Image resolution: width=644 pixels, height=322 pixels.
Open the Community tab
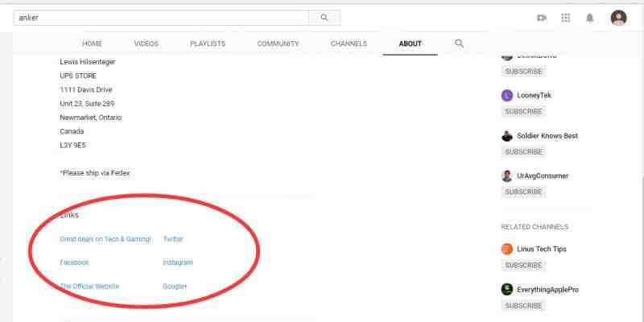click(x=278, y=43)
